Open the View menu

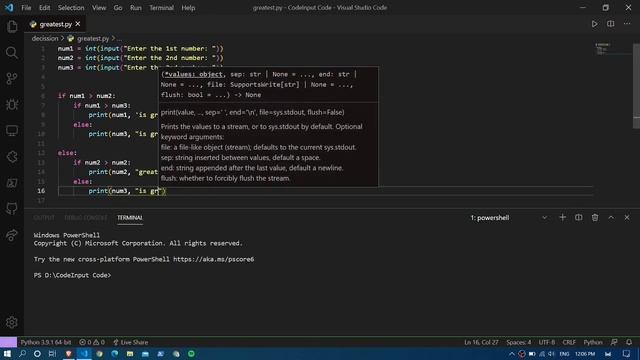point(99,8)
